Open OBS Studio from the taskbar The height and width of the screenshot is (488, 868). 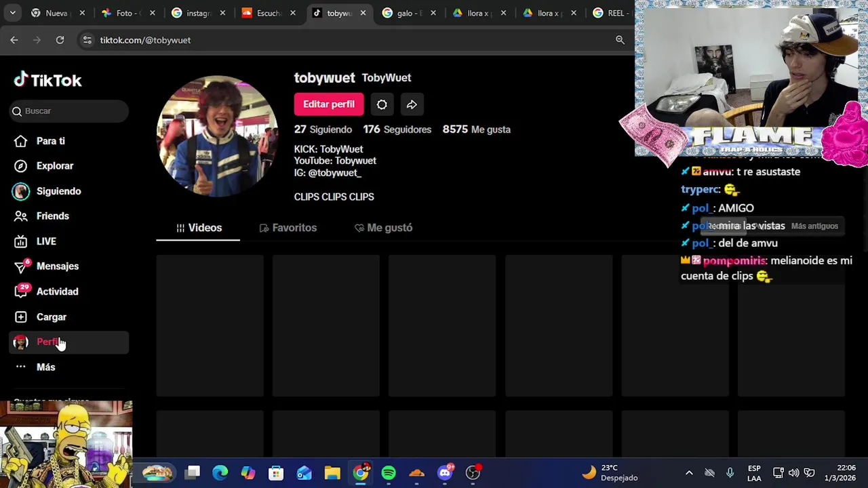tap(473, 472)
